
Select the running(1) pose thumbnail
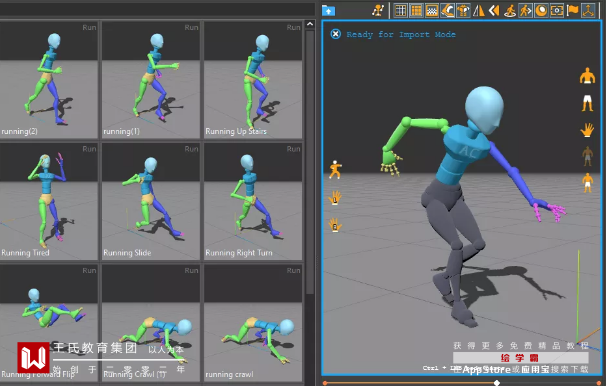coord(151,80)
